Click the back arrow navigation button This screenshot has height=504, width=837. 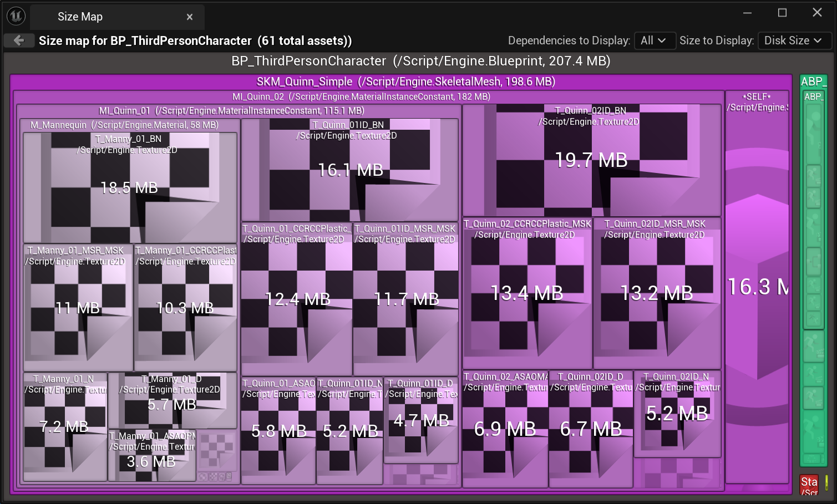pos(19,40)
